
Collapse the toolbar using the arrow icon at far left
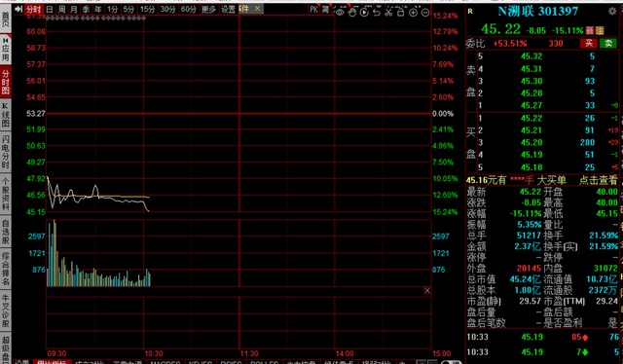click(18, 9)
